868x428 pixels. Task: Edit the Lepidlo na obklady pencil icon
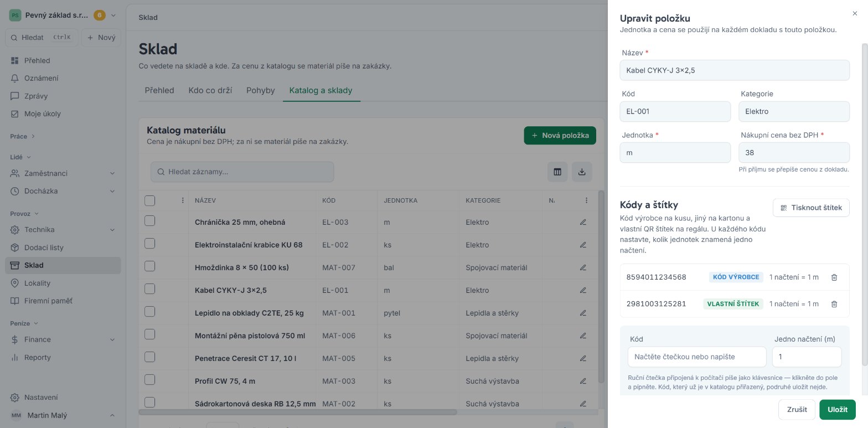(x=582, y=313)
